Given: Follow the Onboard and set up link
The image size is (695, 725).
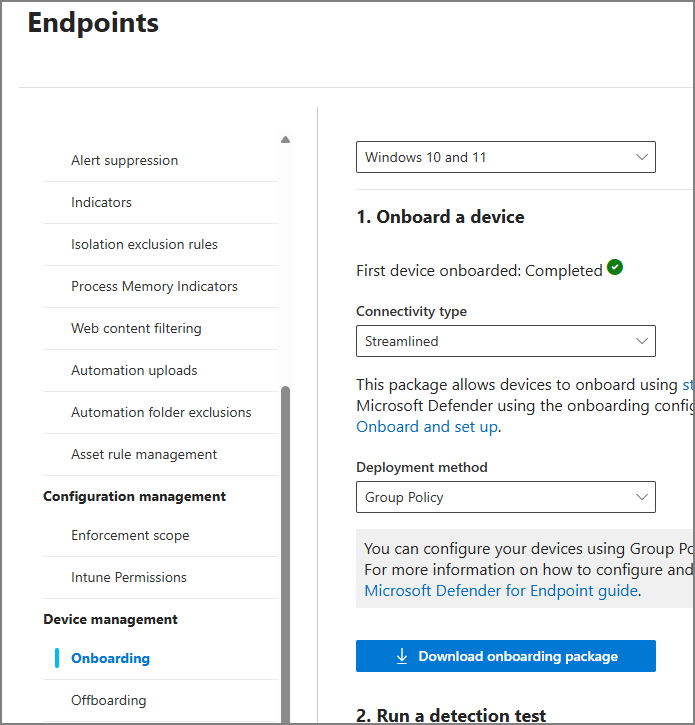Looking at the screenshot, I should pos(427,427).
